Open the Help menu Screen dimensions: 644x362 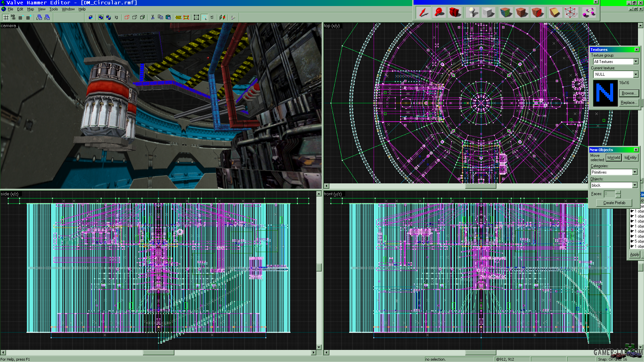[x=82, y=9]
